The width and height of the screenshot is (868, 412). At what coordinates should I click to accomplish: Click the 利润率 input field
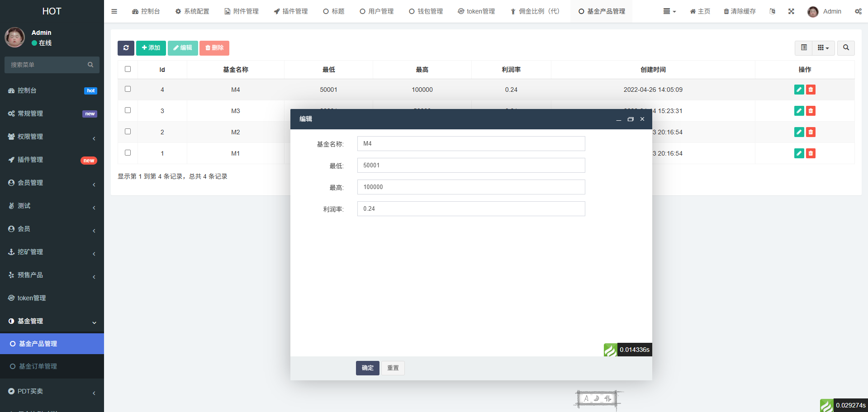(x=471, y=209)
